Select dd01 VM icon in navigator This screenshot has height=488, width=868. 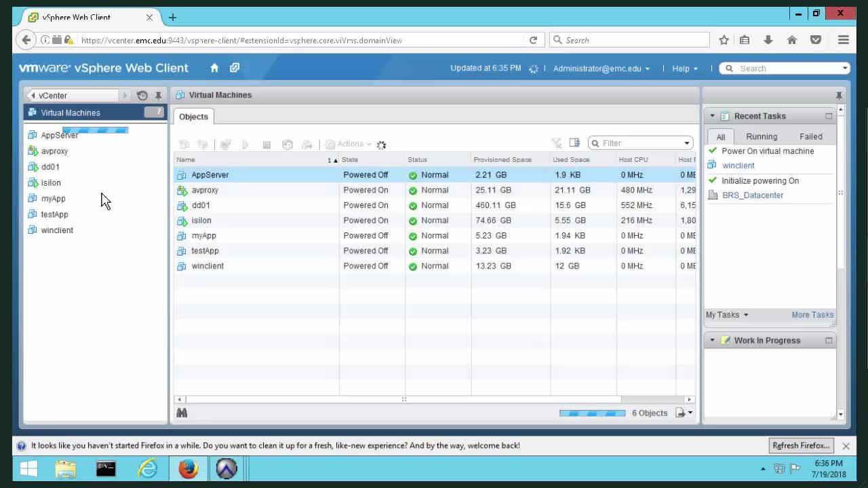32,167
